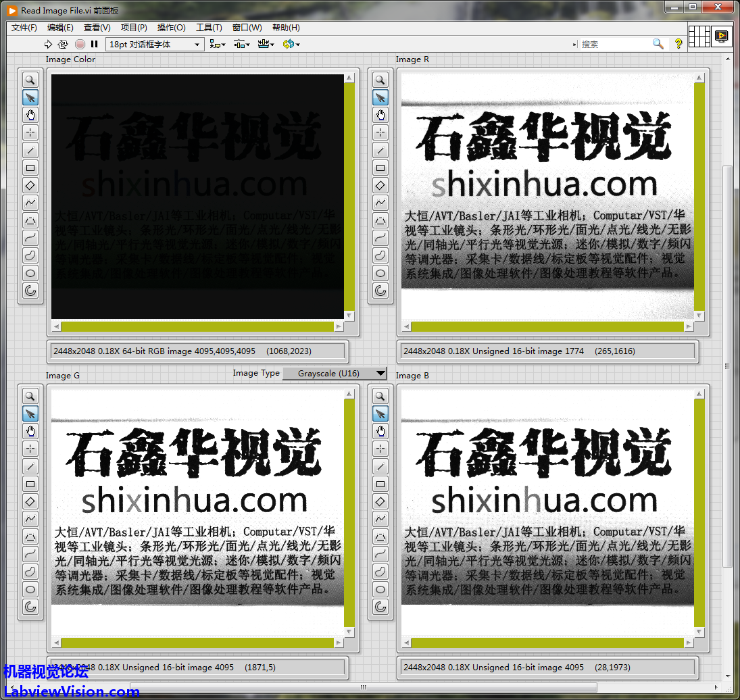
Task: Click the scroll-left arrow in Image B
Action: (406, 643)
